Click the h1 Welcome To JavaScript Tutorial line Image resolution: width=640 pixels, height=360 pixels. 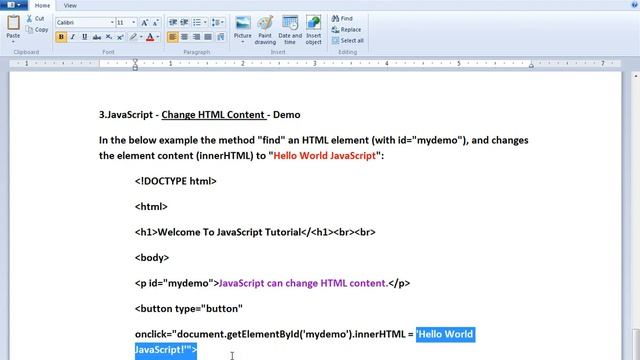coord(255,232)
